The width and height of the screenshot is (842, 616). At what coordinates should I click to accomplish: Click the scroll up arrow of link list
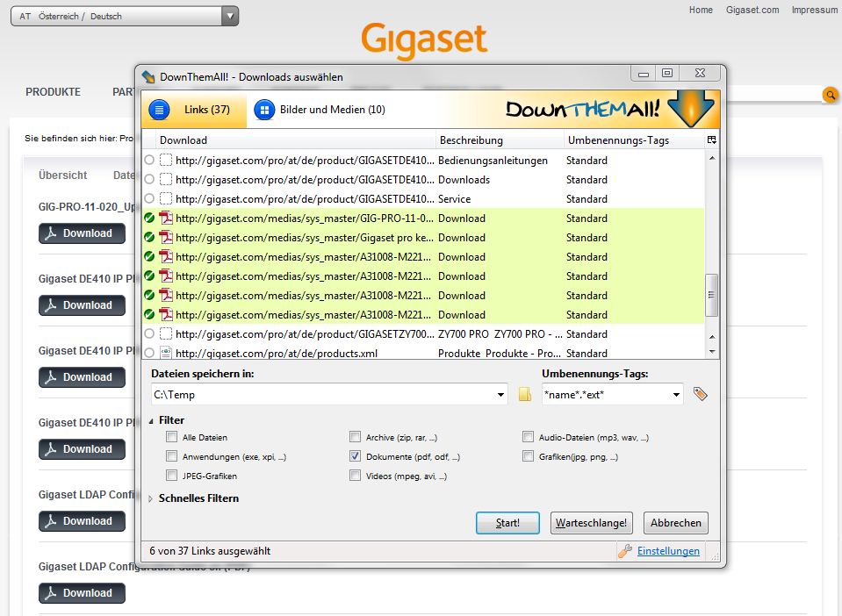click(711, 158)
